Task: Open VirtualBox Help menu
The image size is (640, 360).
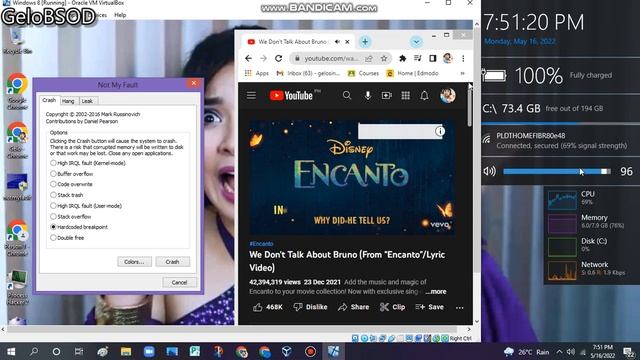Action: (x=120, y=15)
